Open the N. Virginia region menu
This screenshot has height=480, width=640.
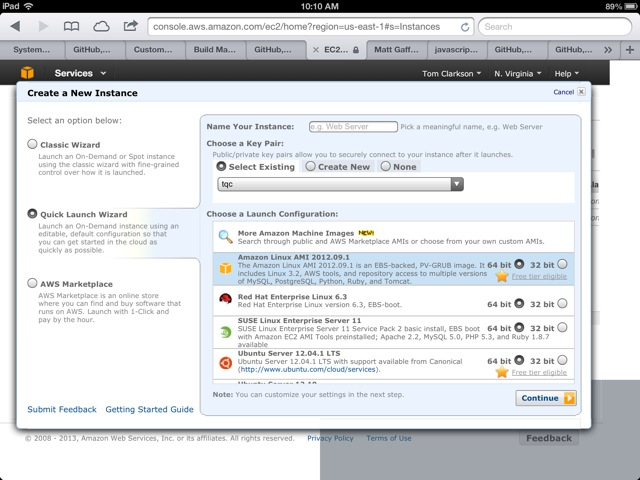(518, 73)
